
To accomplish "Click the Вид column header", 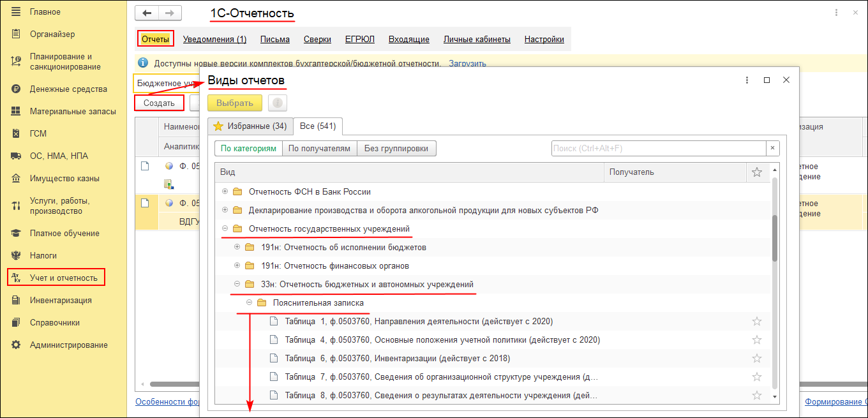I will click(x=409, y=172).
